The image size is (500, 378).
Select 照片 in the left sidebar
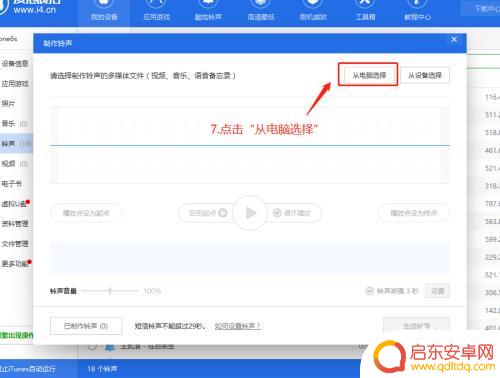pyautogui.click(x=9, y=103)
